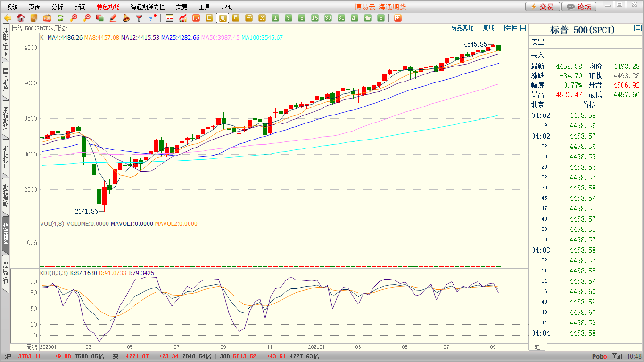Select the 1 minute period button
This screenshot has width=644, height=362.
(x=275, y=18)
